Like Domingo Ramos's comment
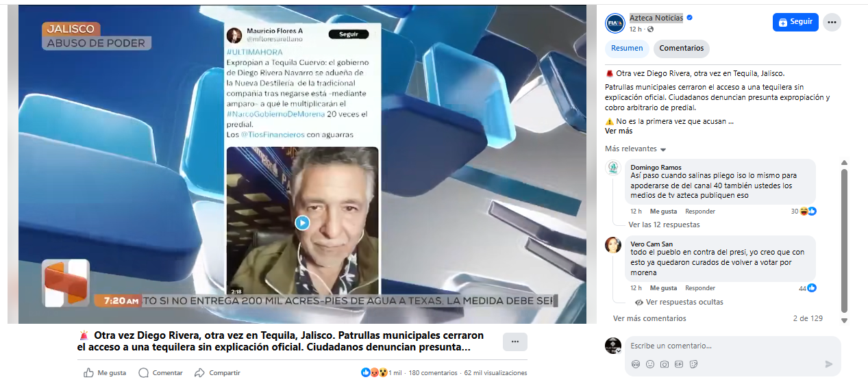 tap(663, 212)
